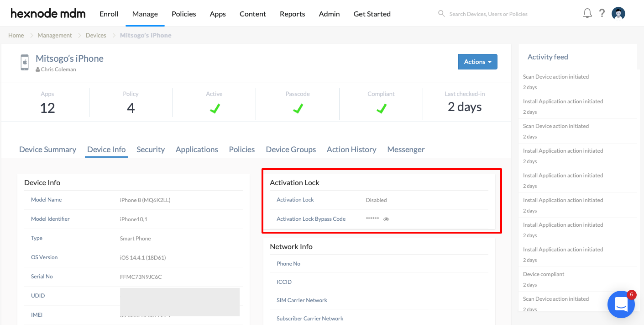Click the iPhone 8 (MQ6K2LL) value
Viewport: 644px width, 325px height.
pos(145,200)
